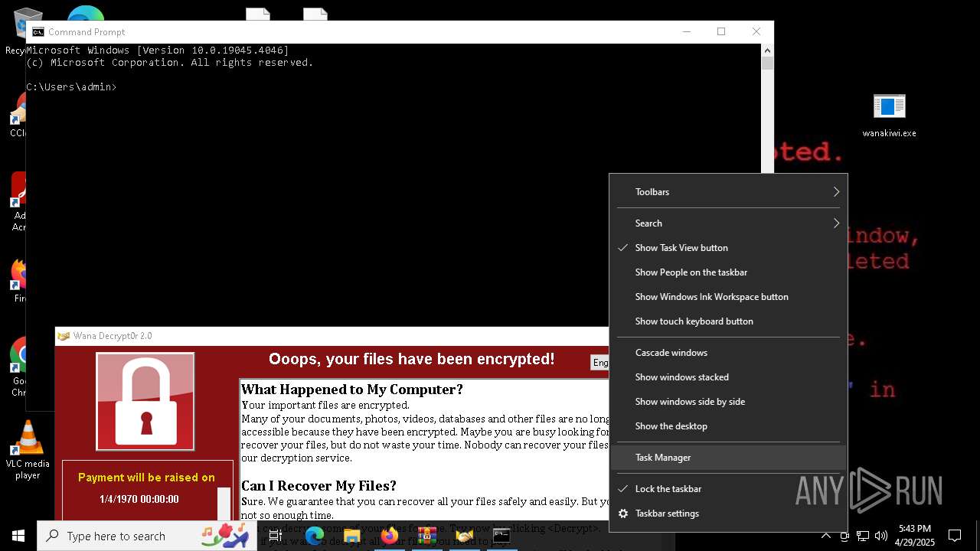The image size is (980, 551).
Task: Launch Firefox from the taskbar
Action: coord(390,536)
